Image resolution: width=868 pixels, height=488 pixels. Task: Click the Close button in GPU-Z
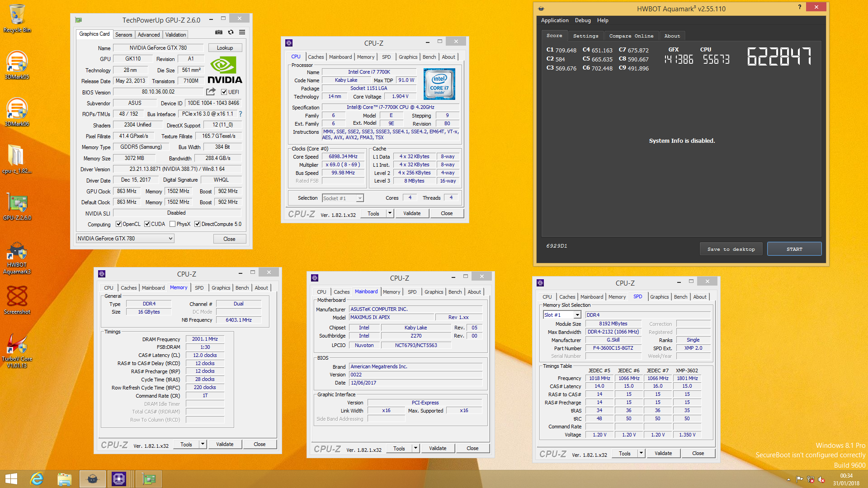coord(229,239)
